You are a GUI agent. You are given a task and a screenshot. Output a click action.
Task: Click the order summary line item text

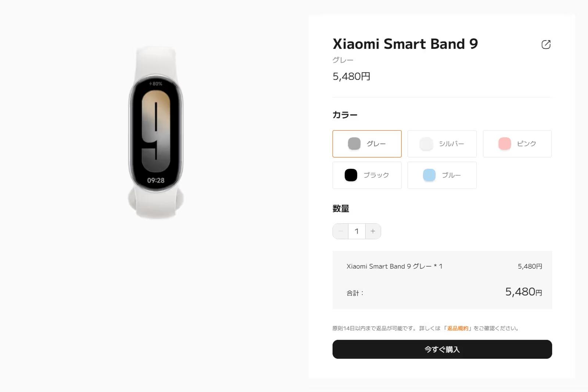pyautogui.click(x=394, y=266)
